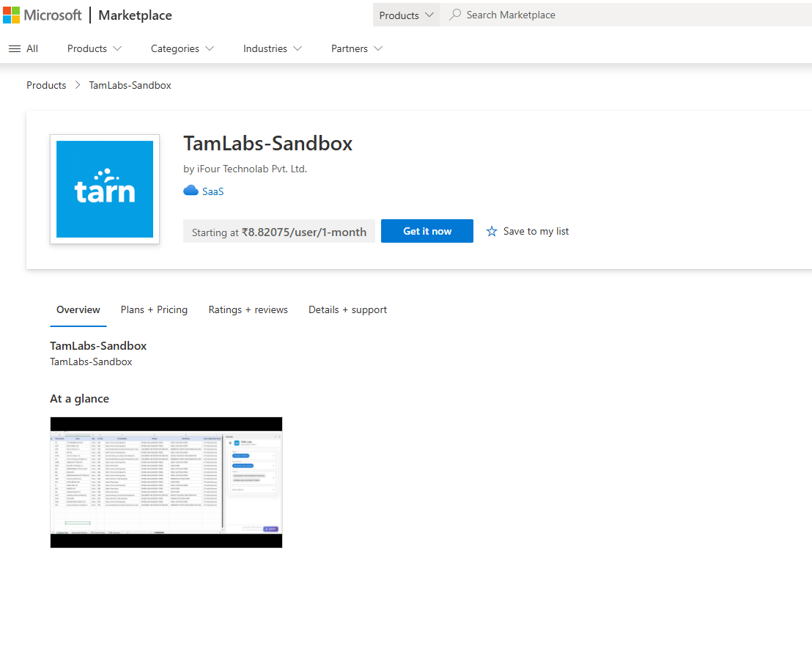Viewport: 812px width, 646px height.
Task: Expand the Partners menu
Action: [357, 48]
